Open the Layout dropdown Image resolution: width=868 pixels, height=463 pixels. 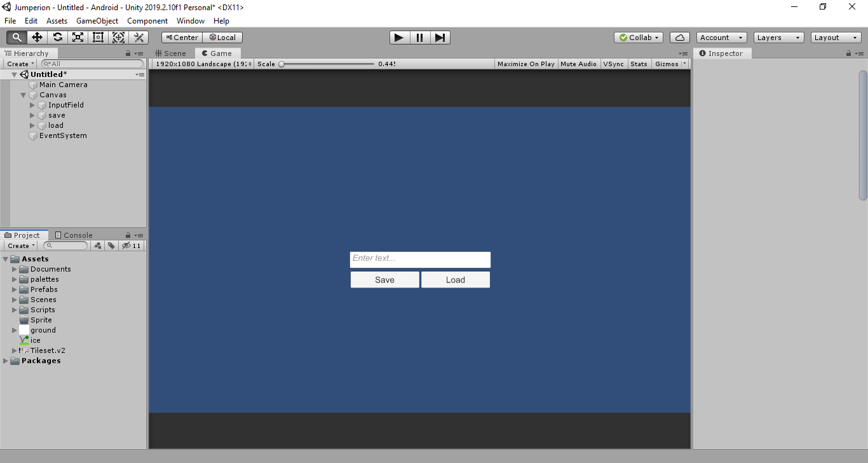(836, 38)
